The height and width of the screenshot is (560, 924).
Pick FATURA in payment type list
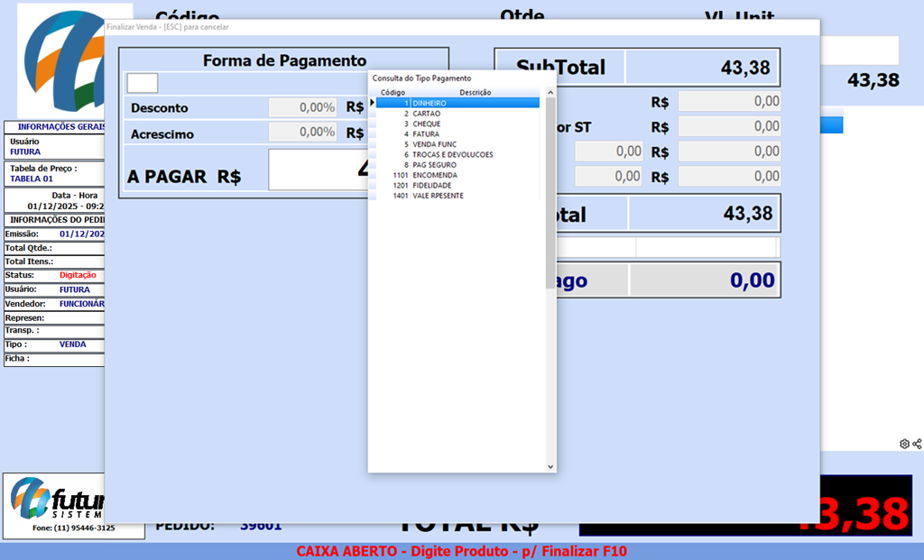pyautogui.click(x=426, y=134)
